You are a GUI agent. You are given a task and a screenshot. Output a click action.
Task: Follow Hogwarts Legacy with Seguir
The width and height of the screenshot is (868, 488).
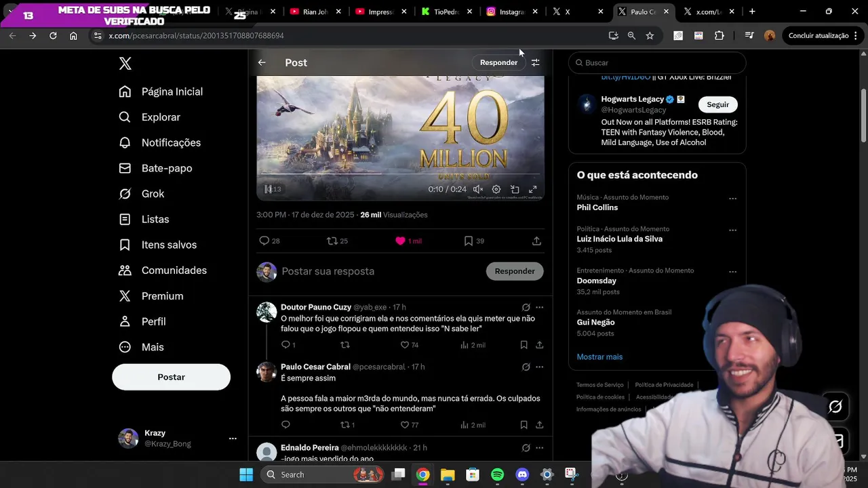[718, 104]
